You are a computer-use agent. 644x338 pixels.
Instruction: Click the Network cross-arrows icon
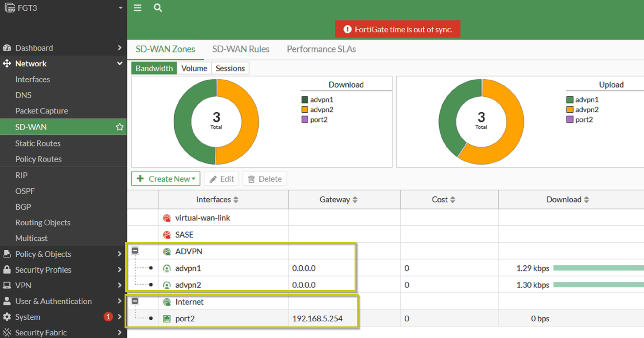[7, 63]
